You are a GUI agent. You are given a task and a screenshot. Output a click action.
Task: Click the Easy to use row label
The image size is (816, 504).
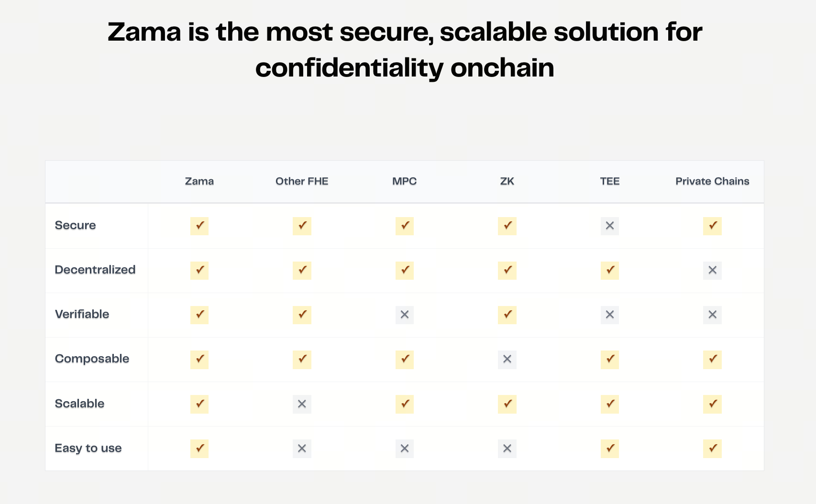coord(88,448)
